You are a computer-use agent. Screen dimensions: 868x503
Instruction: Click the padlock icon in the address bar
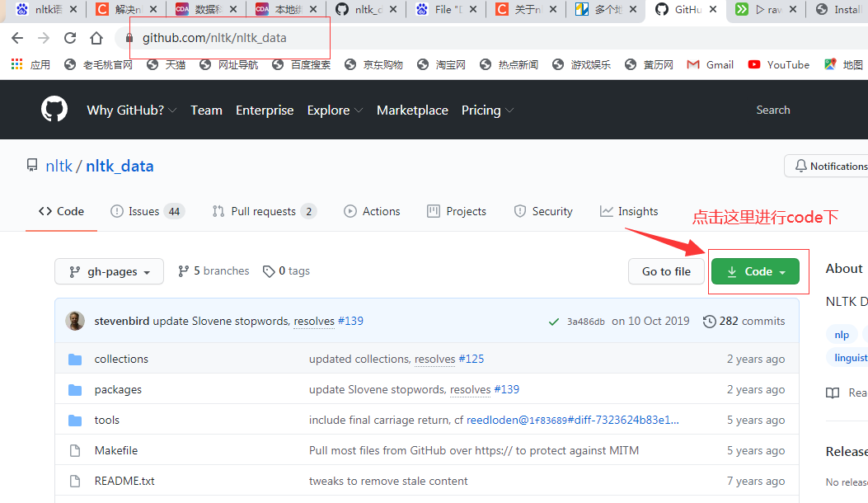(x=129, y=38)
